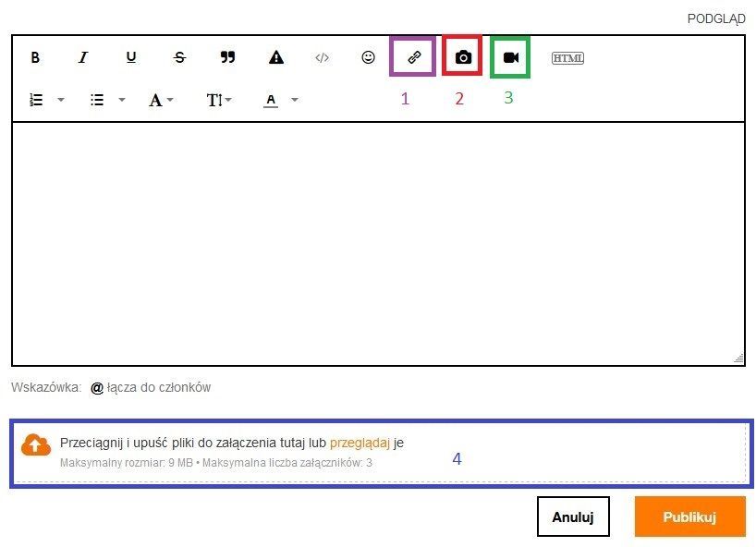Viewport: 756px width, 547px height.
Task: Toggle italic text formatting
Action: click(x=83, y=57)
